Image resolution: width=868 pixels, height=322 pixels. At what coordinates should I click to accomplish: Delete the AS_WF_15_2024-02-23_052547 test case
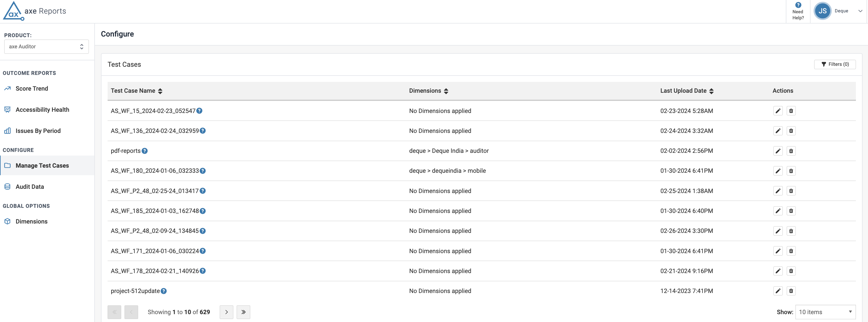791,111
